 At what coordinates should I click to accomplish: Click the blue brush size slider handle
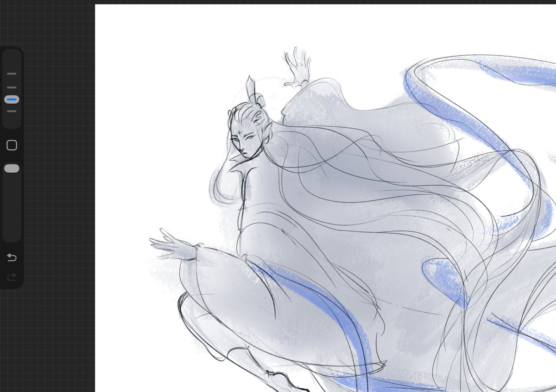[x=12, y=100]
